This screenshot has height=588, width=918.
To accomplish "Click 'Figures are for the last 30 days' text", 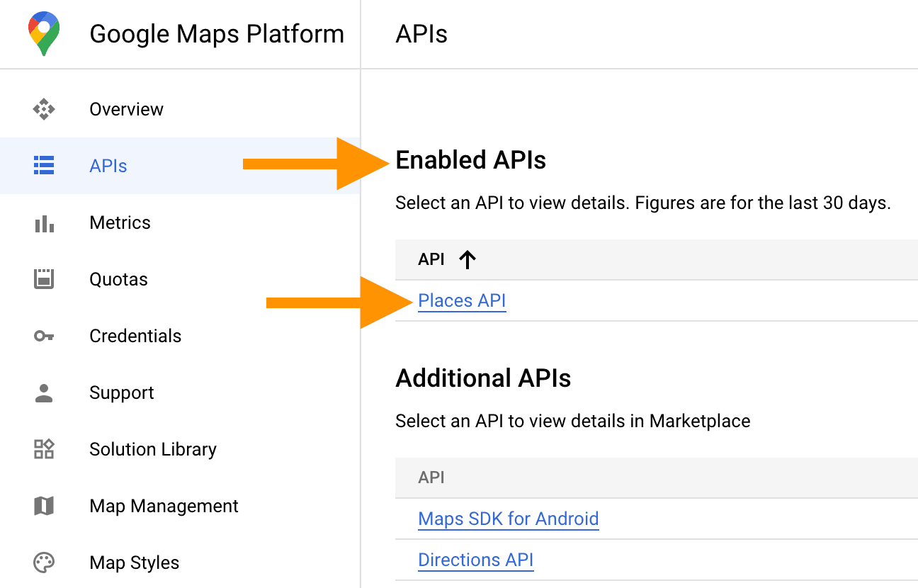I will pos(763,203).
